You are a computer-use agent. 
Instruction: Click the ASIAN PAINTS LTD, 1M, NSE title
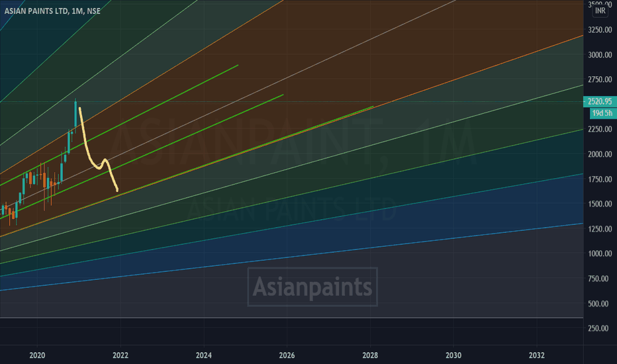click(x=52, y=11)
